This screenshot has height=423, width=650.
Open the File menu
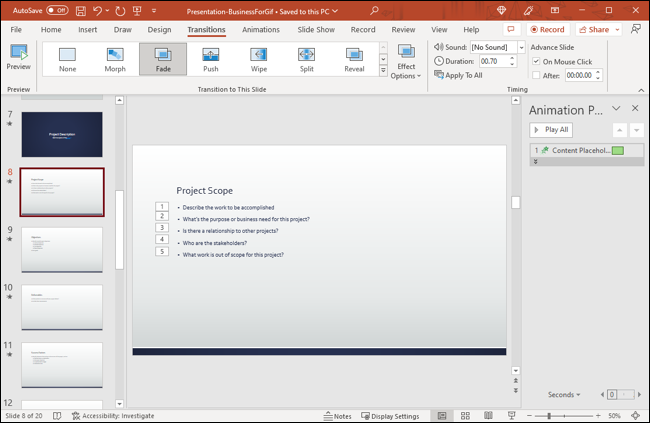click(x=16, y=29)
